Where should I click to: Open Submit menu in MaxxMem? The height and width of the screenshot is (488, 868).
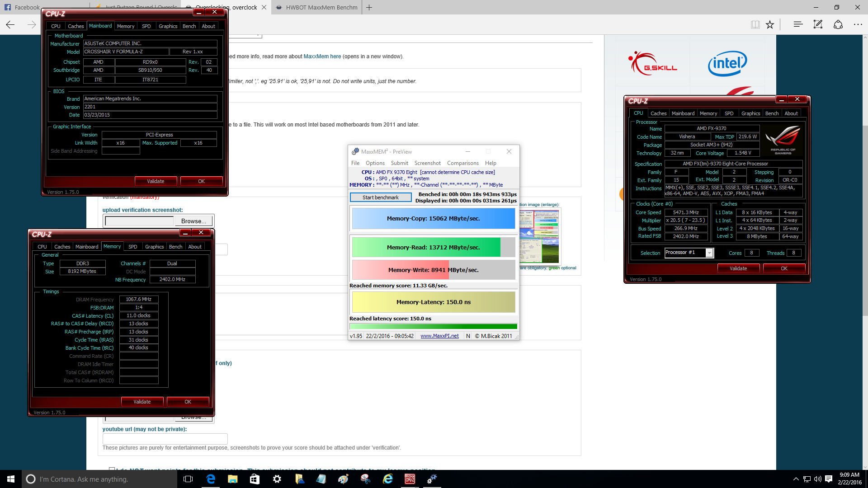pos(400,163)
